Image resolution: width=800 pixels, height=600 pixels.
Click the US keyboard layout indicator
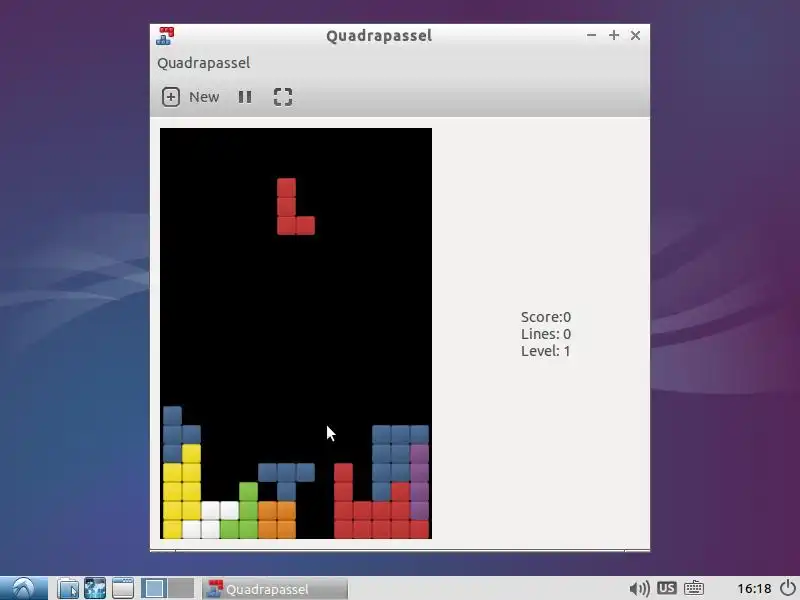[666, 588]
